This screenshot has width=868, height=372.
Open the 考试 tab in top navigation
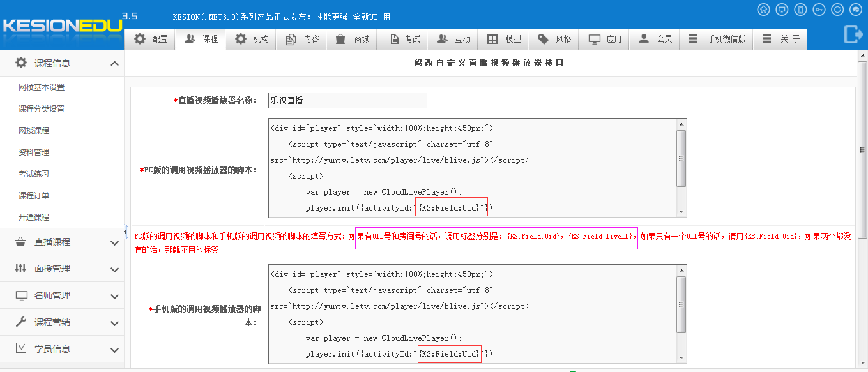(x=404, y=39)
